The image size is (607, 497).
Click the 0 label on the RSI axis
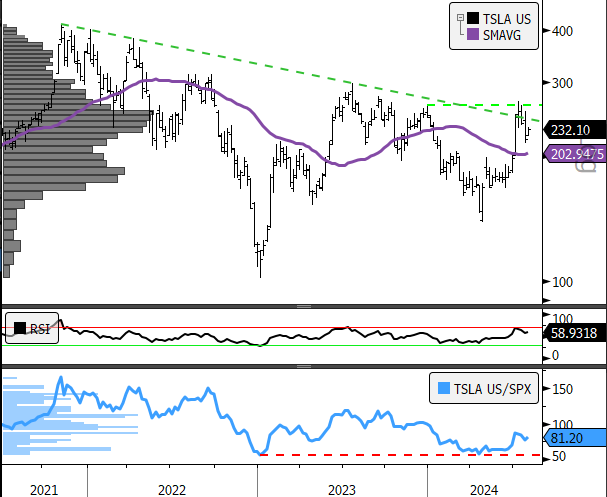[x=555, y=355]
